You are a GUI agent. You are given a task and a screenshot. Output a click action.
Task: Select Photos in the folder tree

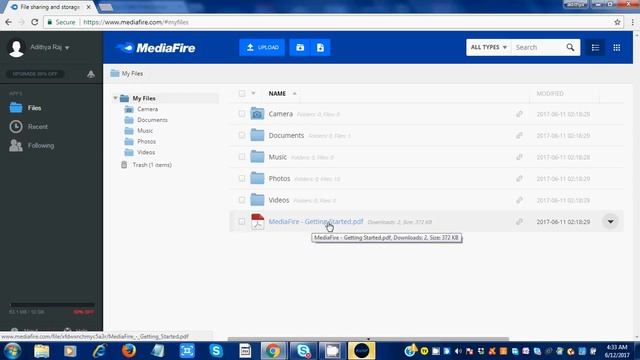(147, 141)
